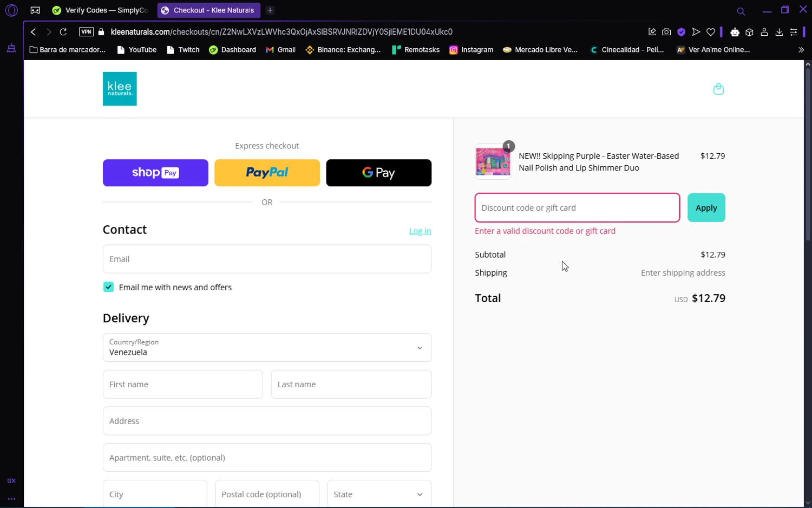
Task: Pay with Shop Pay button
Action: (155, 173)
